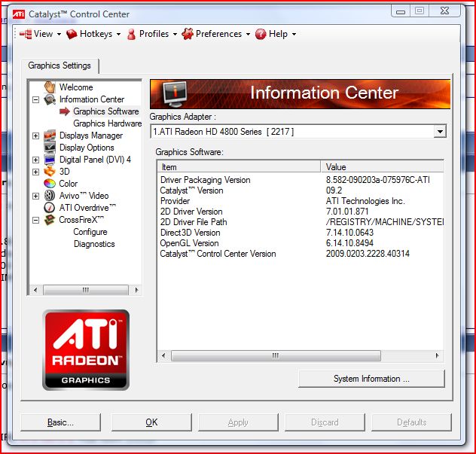Click the Information Center banner monitor icon

coord(175,94)
